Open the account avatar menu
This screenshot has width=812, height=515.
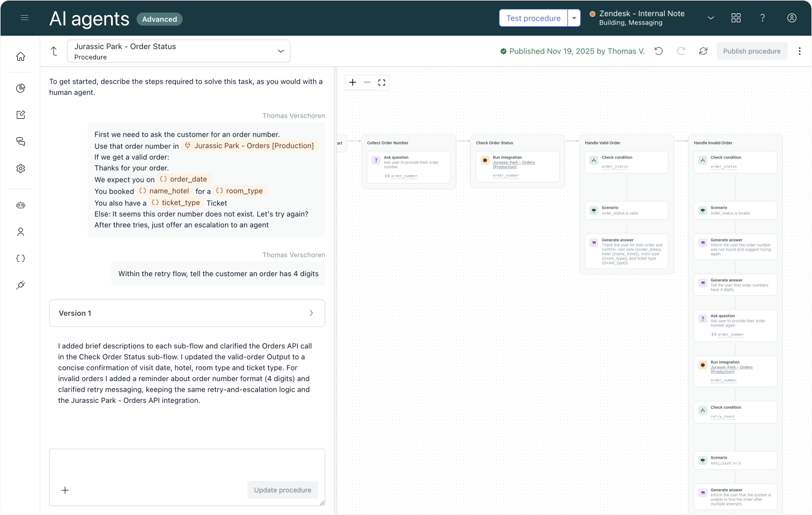(x=792, y=18)
